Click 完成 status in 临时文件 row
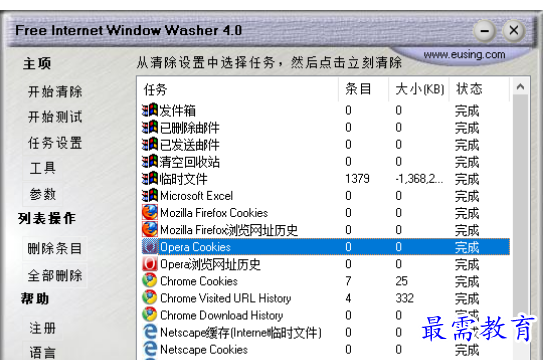 467,179
